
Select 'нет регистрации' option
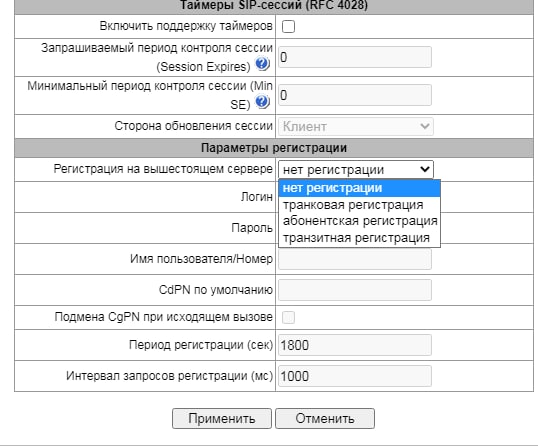(359, 188)
